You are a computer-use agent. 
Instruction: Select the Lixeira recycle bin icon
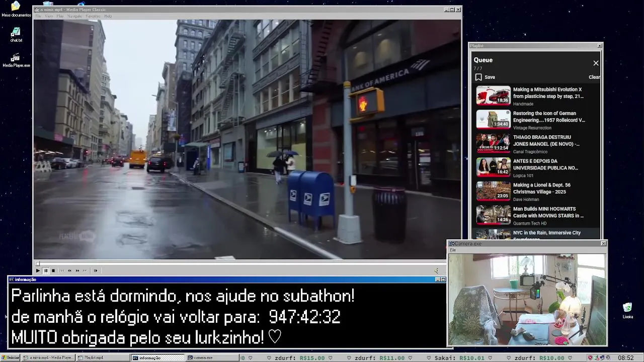(627, 311)
